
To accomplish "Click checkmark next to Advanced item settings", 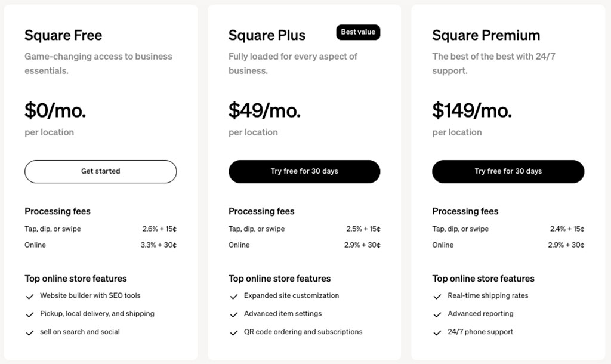I will click(x=233, y=314).
